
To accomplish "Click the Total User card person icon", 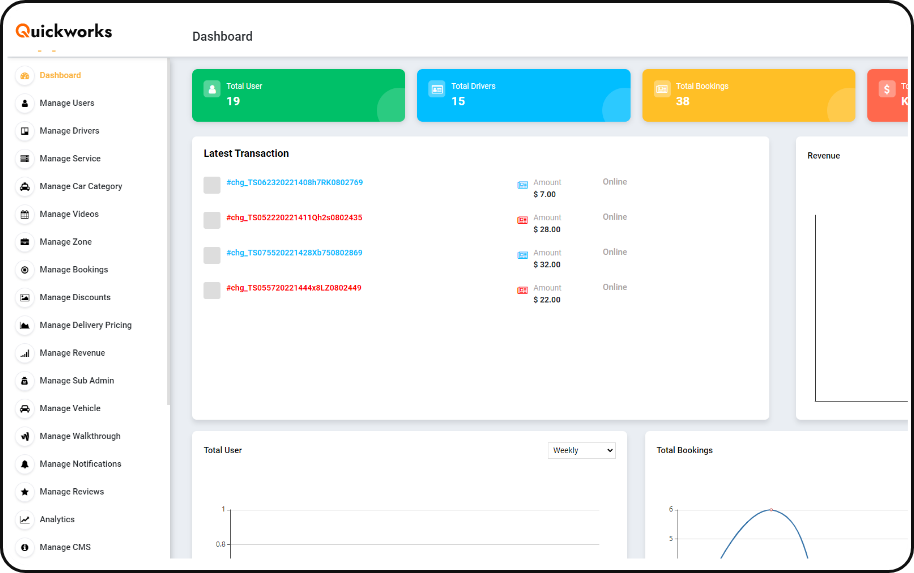I will point(212,89).
